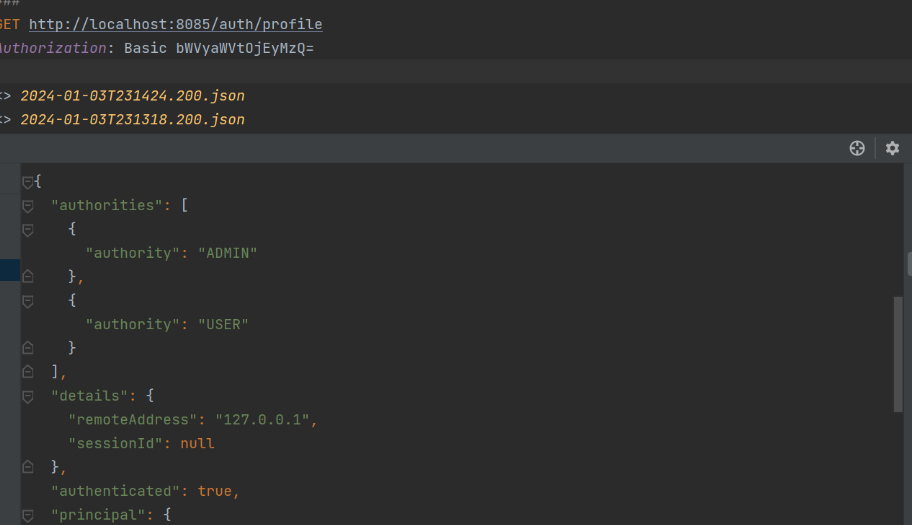Image resolution: width=914 pixels, height=525 pixels.
Task: Collapse the "details" object fold marker
Action: coord(27,396)
